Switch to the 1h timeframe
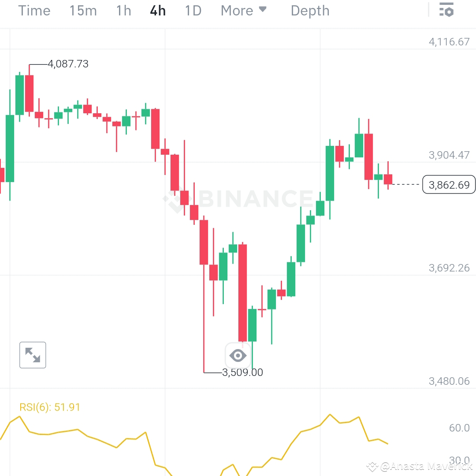 tap(123, 11)
